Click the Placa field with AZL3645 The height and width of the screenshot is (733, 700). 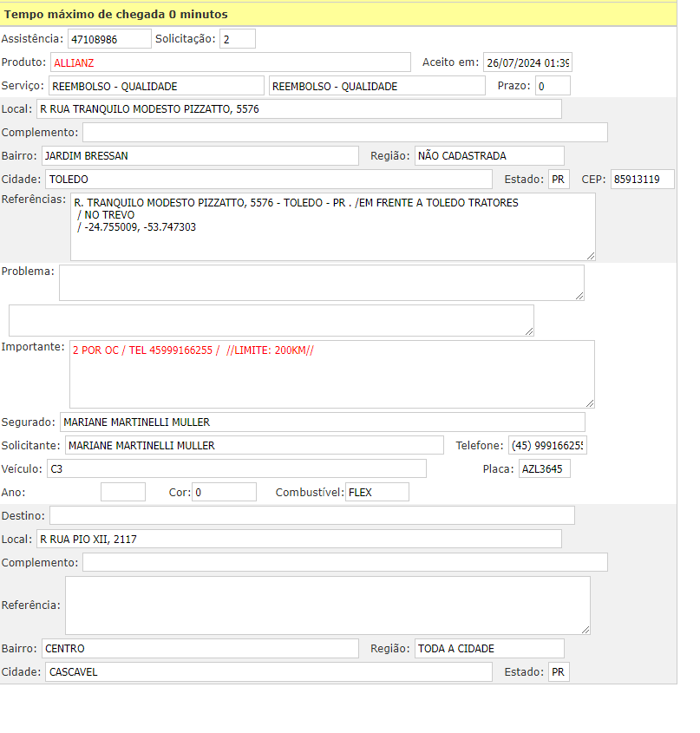pyautogui.click(x=544, y=469)
